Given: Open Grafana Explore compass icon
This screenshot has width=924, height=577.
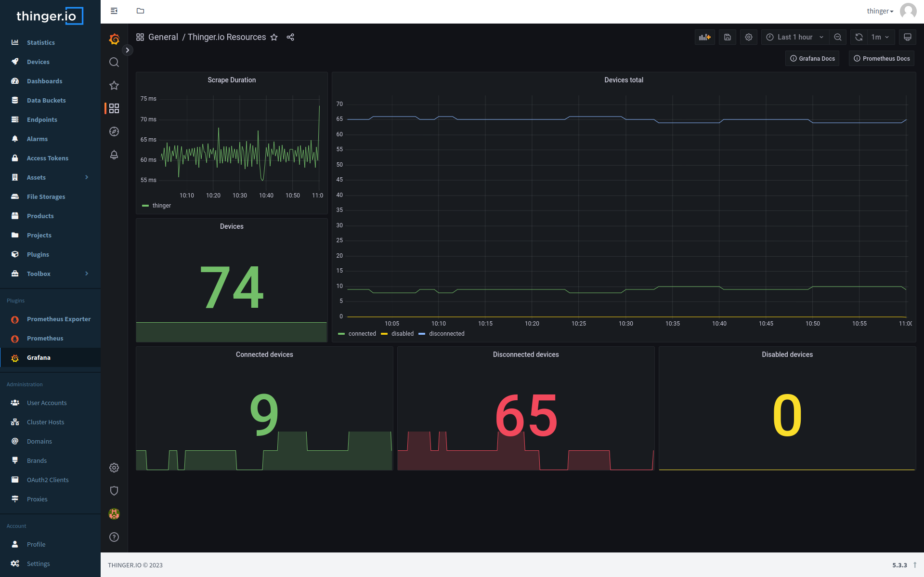Looking at the screenshot, I should (x=114, y=131).
